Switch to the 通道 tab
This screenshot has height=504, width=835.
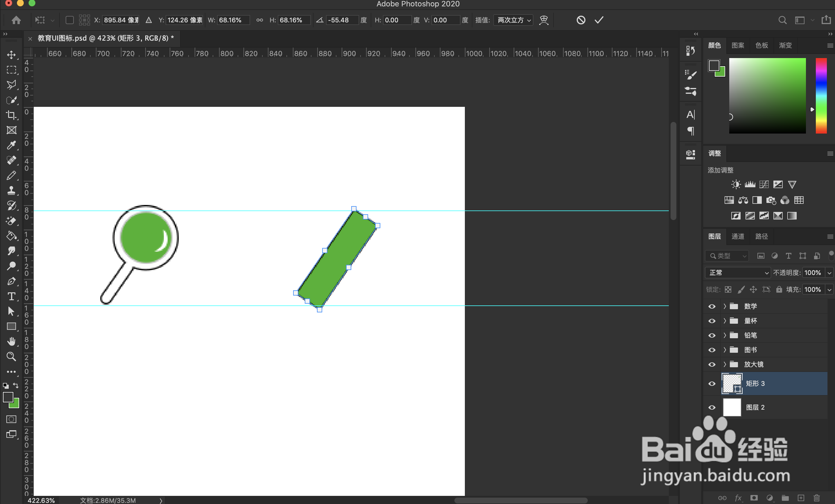[737, 236]
